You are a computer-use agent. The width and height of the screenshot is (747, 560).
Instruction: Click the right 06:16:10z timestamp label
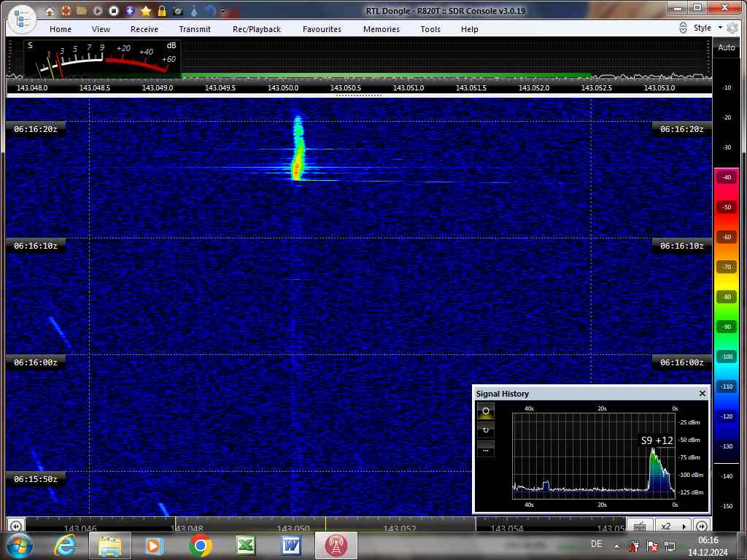coord(682,246)
